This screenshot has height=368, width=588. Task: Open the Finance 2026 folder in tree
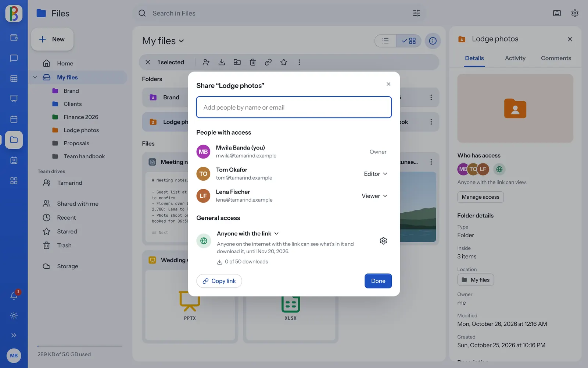point(81,117)
